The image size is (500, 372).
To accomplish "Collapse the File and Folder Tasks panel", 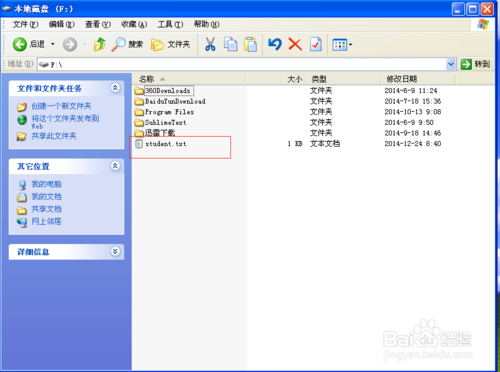I will click(115, 88).
